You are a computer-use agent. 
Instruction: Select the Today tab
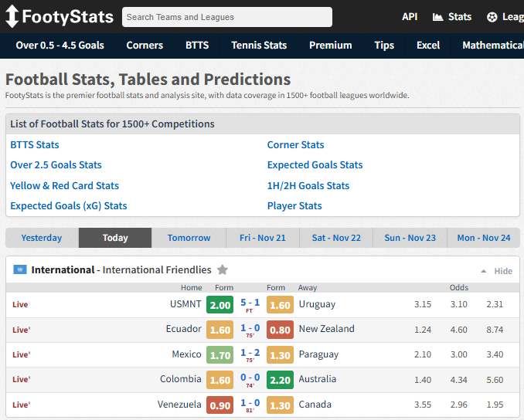click(115, 238)
